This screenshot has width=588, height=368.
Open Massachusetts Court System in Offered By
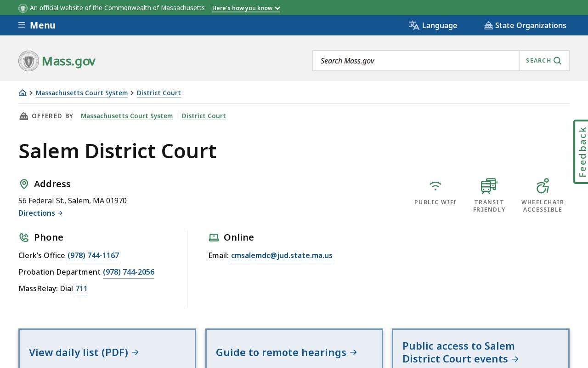127,116
